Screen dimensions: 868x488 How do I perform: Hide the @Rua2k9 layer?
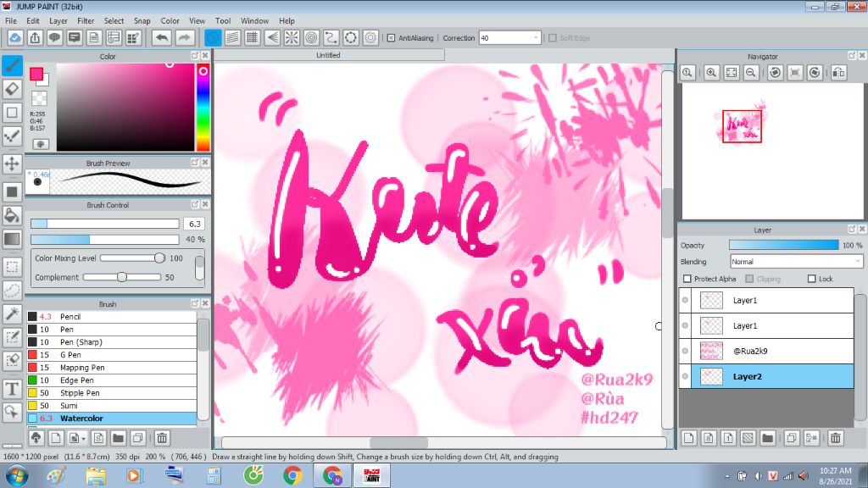(x=685, y=351)
